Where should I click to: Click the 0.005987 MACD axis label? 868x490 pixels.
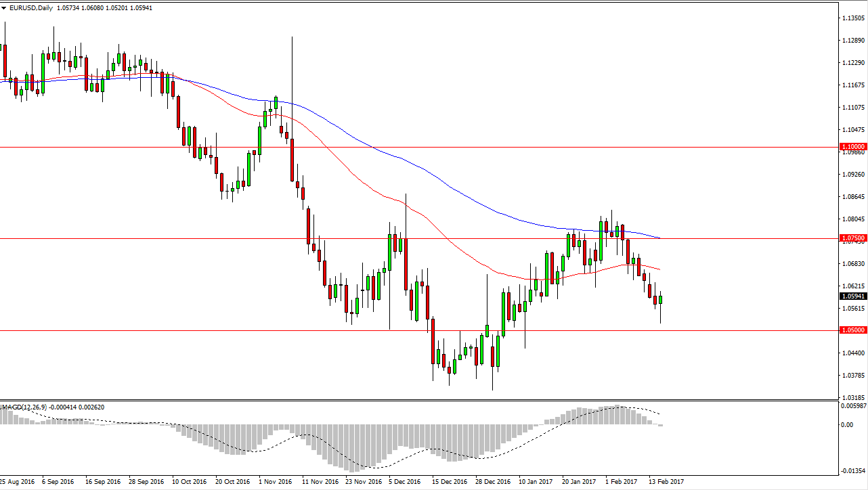point(852,406)
